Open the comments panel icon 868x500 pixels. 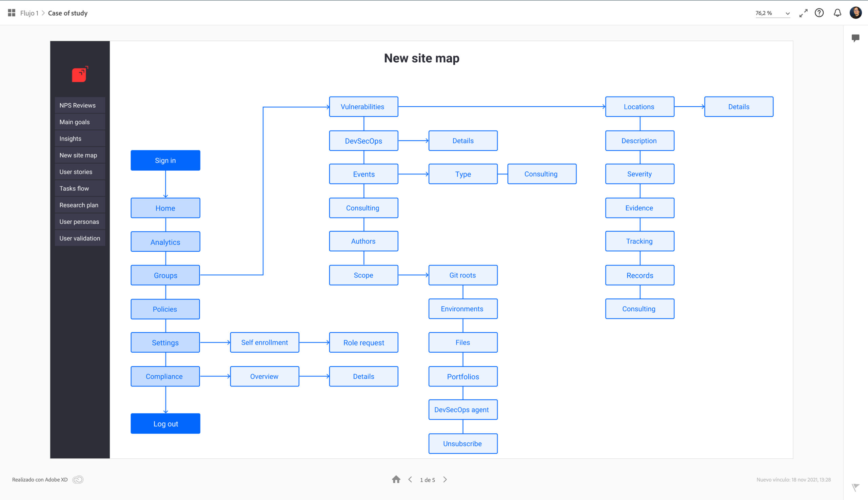pos(855,38)
